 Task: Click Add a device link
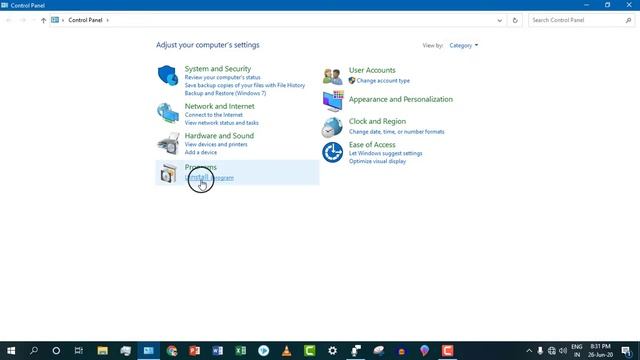pos(200,152)
